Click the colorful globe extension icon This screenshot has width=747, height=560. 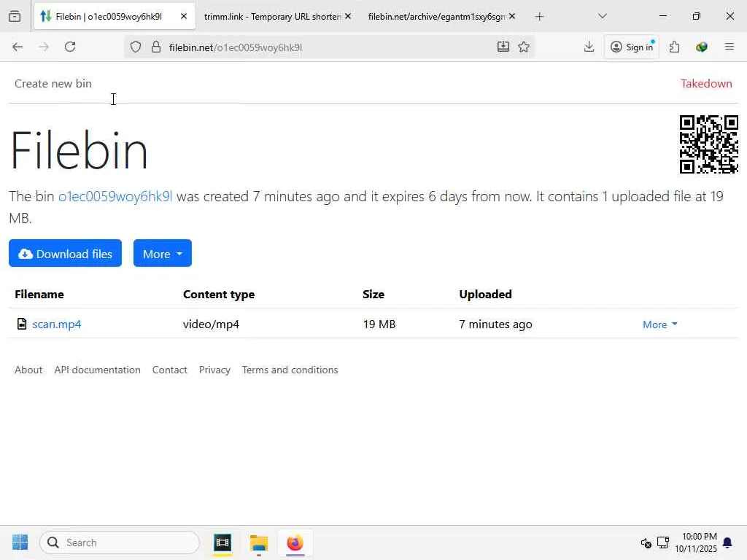pyautogui.click(x=701, y=47)
